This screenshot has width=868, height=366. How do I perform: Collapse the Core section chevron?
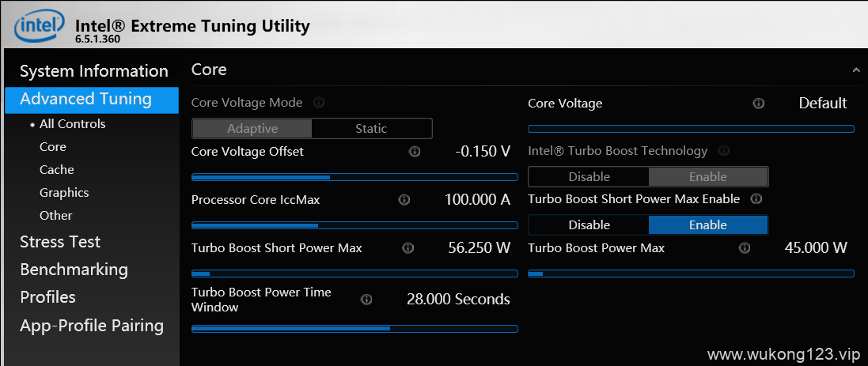[x=856, y=70]
